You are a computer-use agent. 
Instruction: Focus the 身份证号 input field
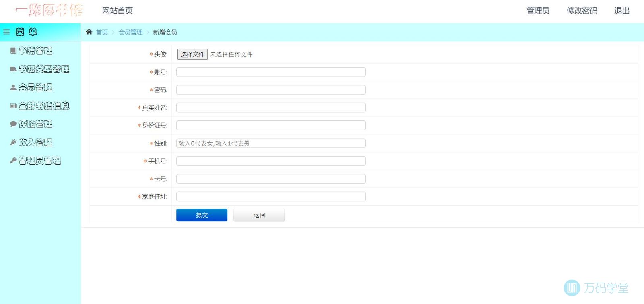point(271,125)
